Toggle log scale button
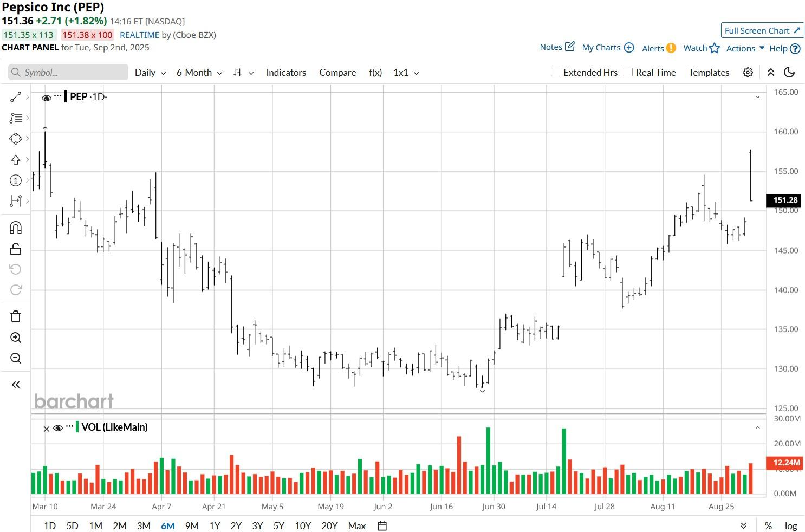This screenshot has width=805, height=532. (x=791, y=525)
